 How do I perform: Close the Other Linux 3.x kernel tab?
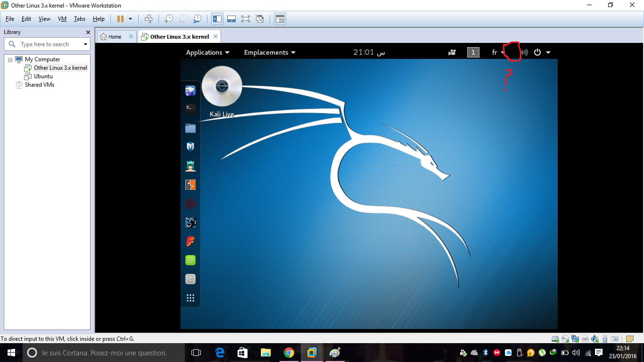click(x=215, y=36)
